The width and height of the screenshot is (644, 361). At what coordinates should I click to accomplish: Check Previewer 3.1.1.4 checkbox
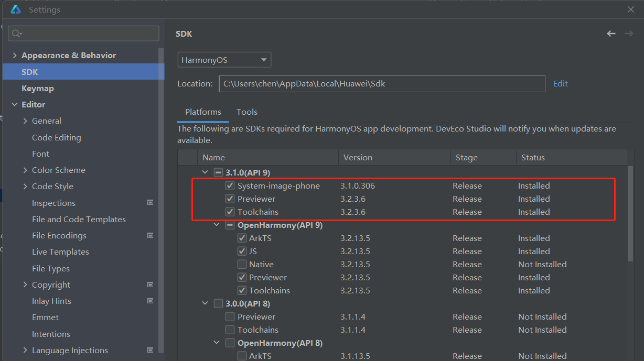(230, 316)
